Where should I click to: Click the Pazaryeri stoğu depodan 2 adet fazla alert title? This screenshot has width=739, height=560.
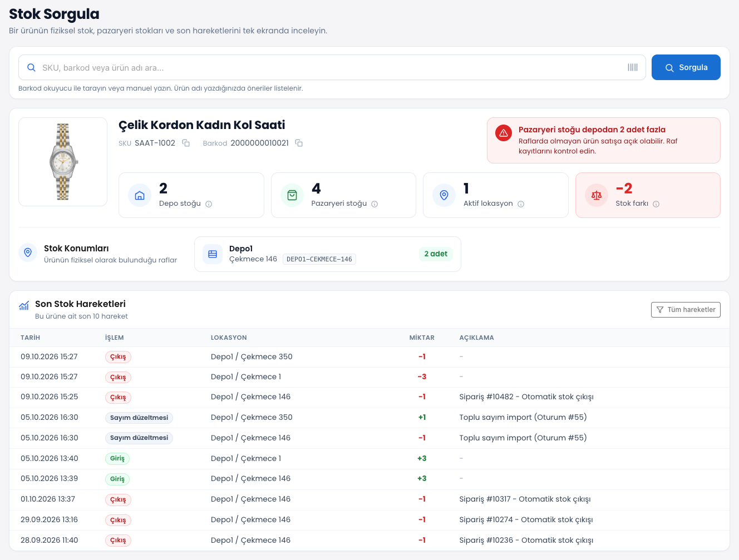tap(592, 130)
